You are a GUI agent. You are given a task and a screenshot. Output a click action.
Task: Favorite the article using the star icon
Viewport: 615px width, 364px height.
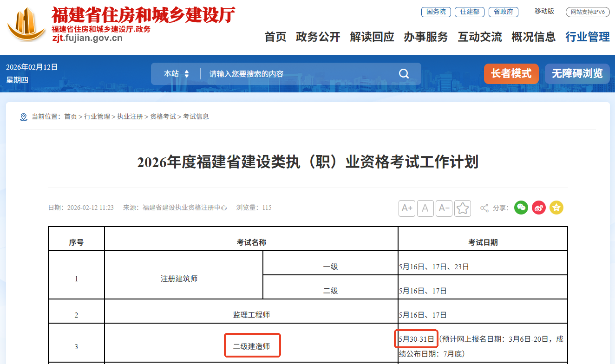[462, 208]
